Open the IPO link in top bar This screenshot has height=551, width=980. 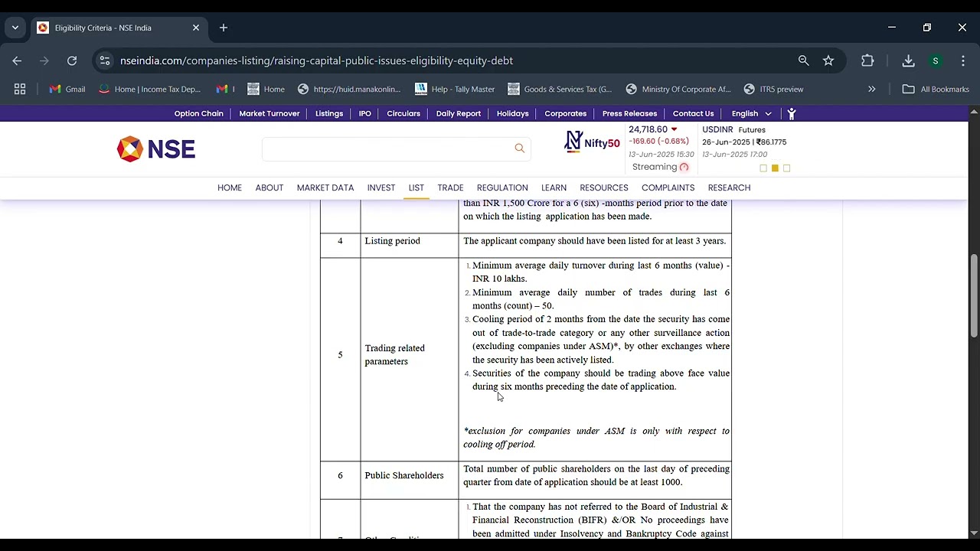click(x=365, y=113)
